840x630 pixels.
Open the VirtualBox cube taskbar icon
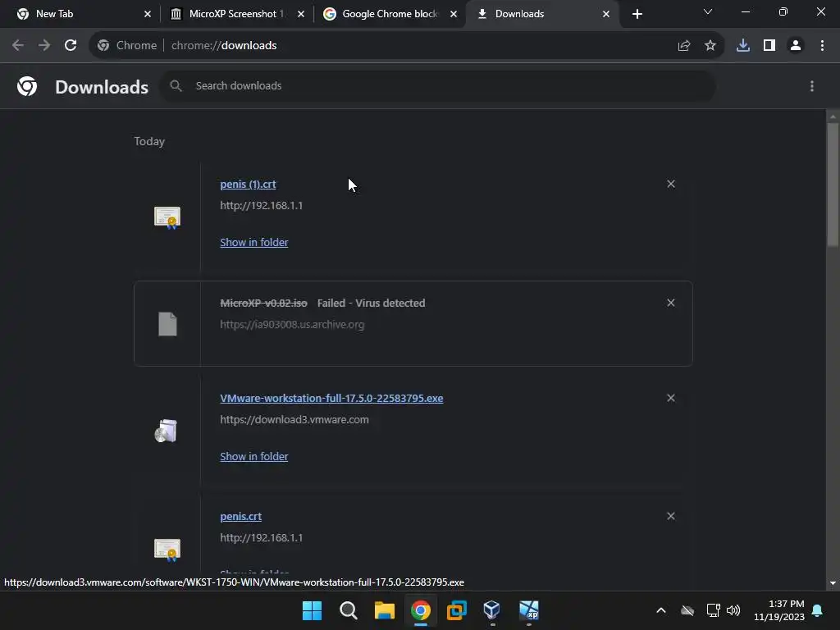coord(491,610)
